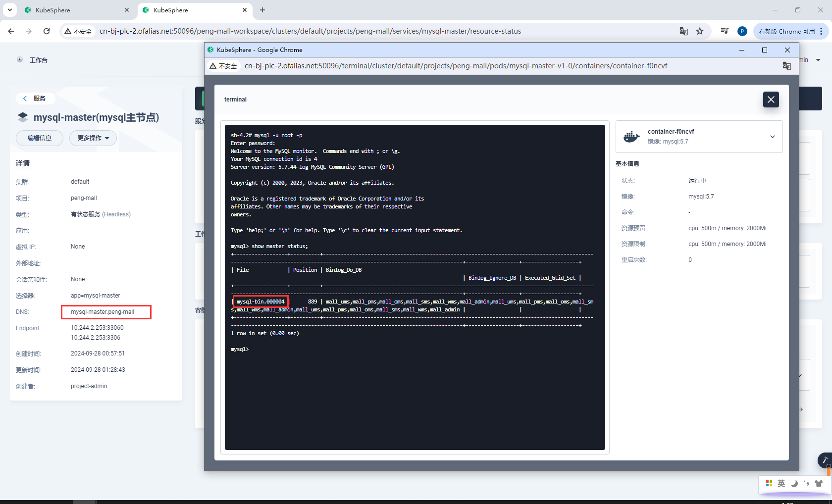Select endpoint 10.244.2.253:33060

(97, 328)
